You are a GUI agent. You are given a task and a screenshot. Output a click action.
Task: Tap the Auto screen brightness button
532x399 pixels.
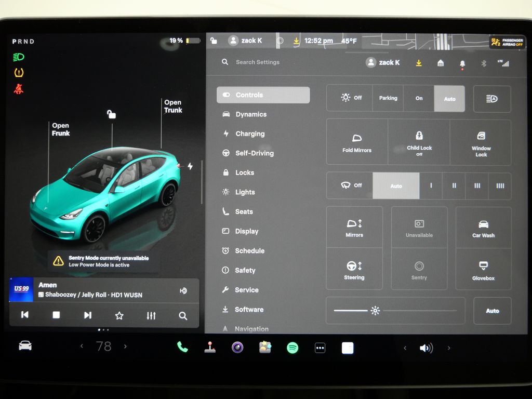point(492,311)
